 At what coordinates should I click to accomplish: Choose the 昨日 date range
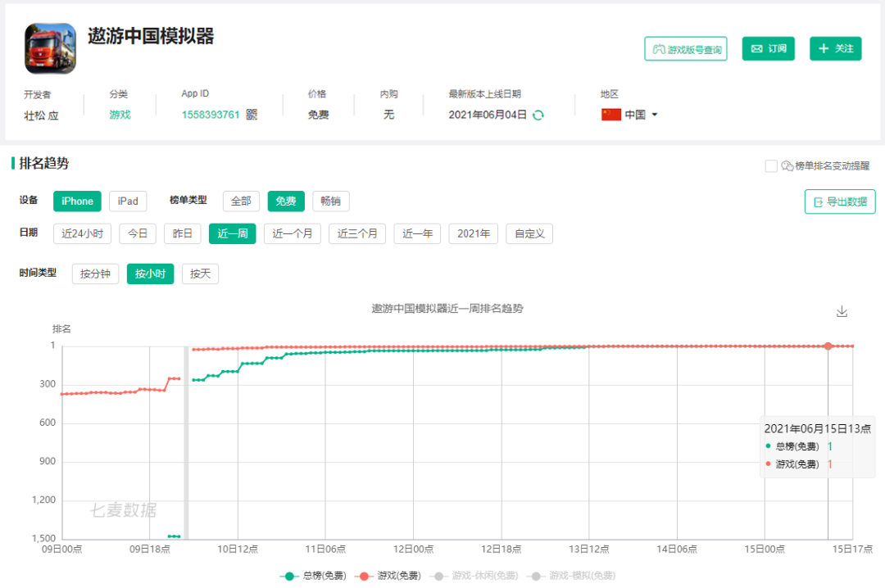[x=182, y=233]
